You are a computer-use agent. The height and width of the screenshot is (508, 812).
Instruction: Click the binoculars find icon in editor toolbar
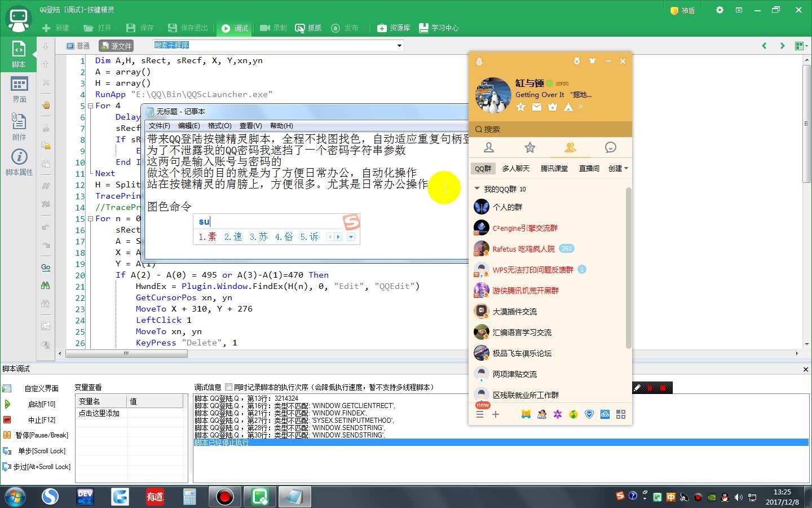pyautogui.click(x=46, y=285)
